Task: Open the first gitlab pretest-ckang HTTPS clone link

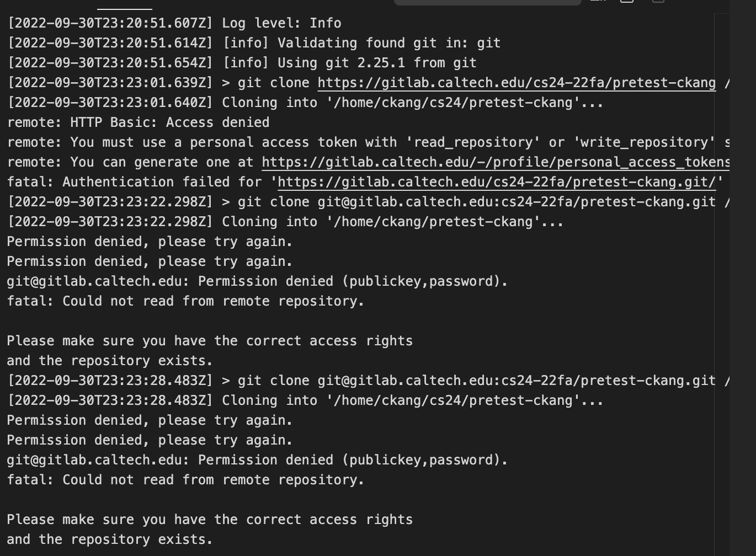Action: click(x=516, y=83)
